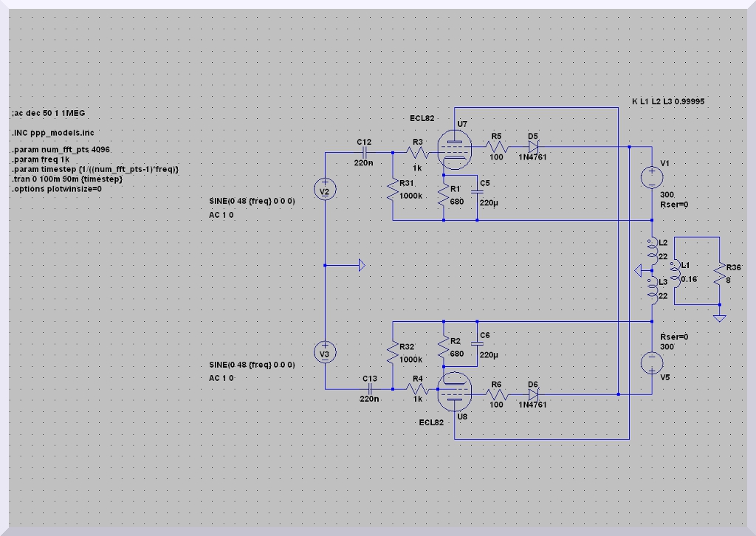Select the D6 1N4761 diode symbol

[533, 394]
